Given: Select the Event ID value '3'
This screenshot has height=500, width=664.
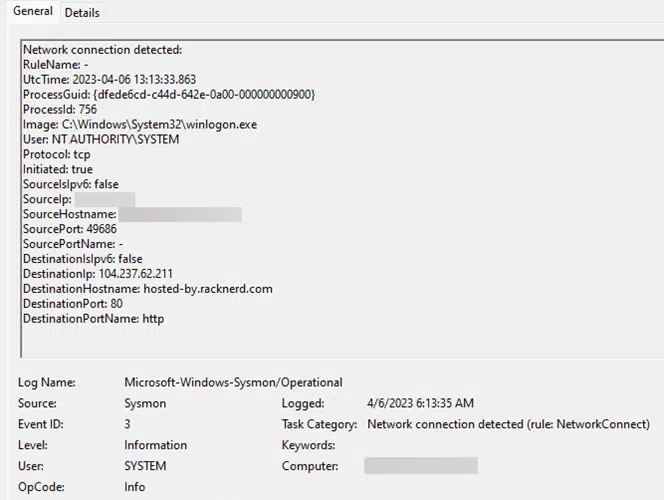Looking at the screenshot, I should coord(127,424).
